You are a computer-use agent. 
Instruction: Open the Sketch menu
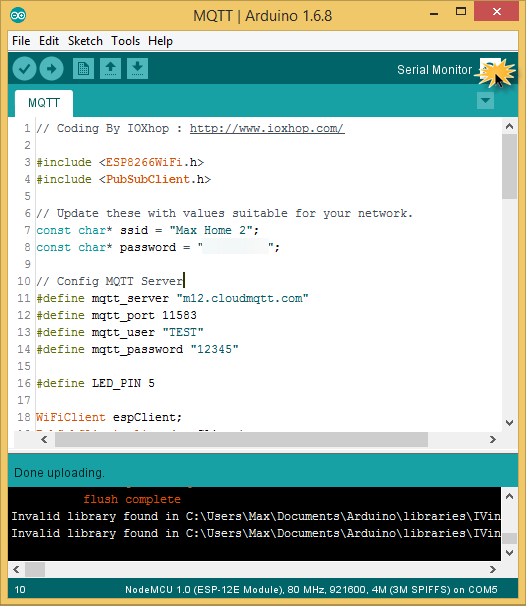[85, 41]
